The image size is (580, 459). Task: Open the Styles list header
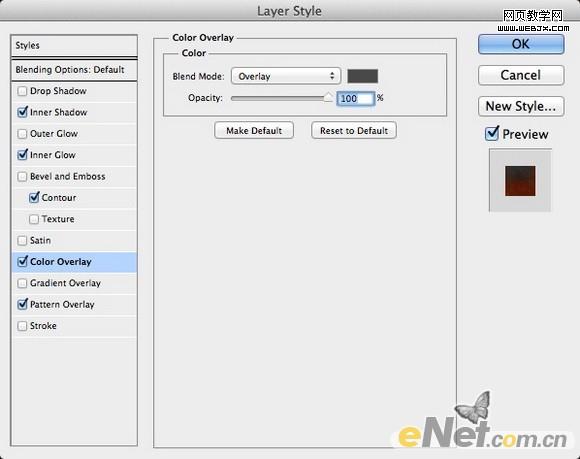coord(74,45)
